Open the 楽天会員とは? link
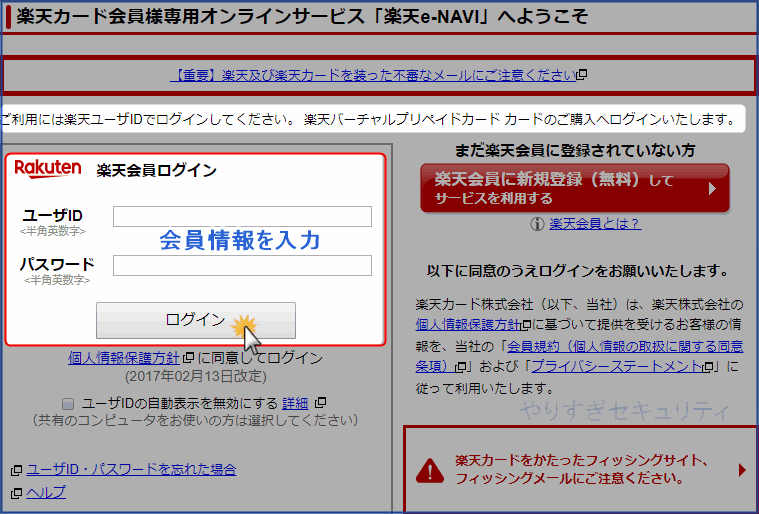The image size is (759, 514). pos(595,224)
